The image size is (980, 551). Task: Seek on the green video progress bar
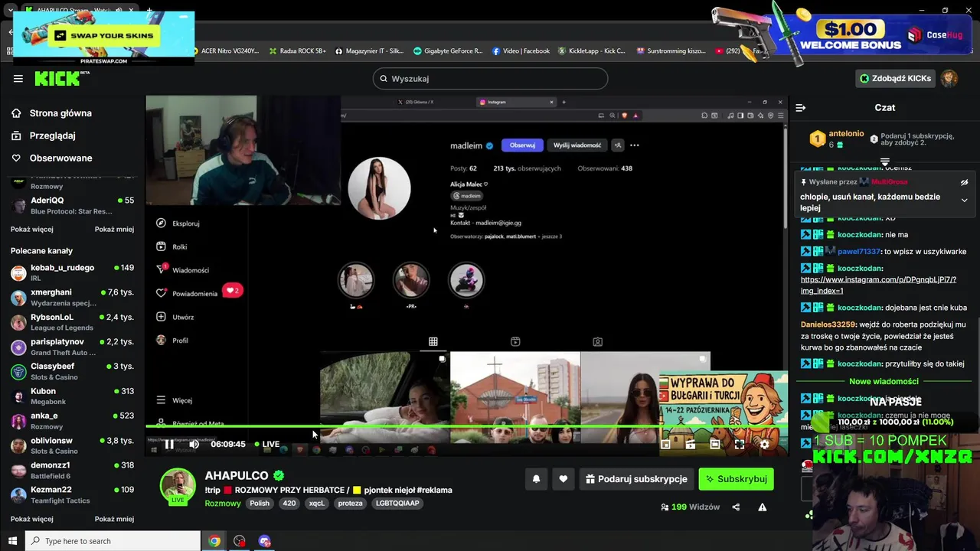click(x=467, y=427)
